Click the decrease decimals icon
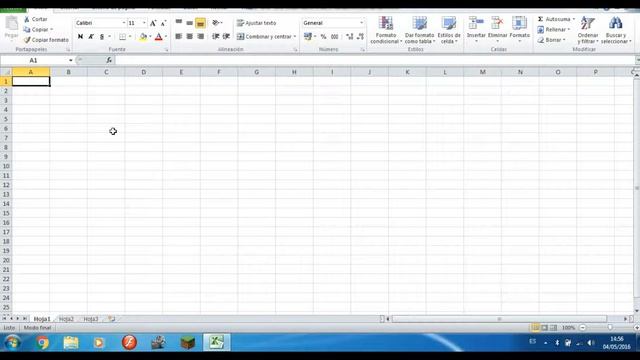Screen dimensions: 640x360 360,37
